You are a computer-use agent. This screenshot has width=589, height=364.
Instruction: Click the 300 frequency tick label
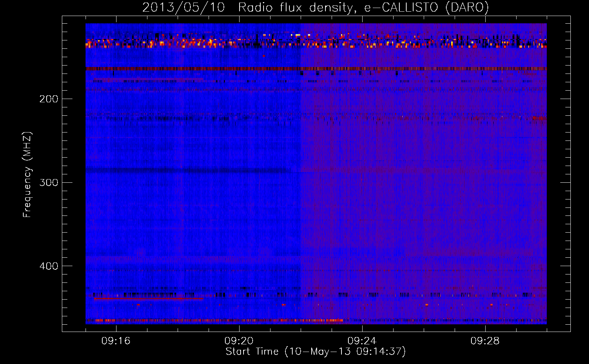click(x=49, y=182)
